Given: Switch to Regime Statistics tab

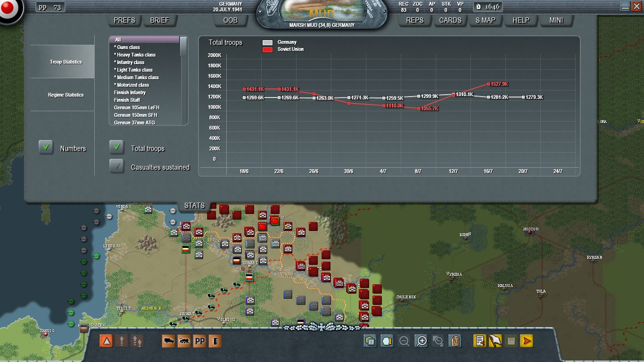Looking at the screenshot, I should click(63, 95).
